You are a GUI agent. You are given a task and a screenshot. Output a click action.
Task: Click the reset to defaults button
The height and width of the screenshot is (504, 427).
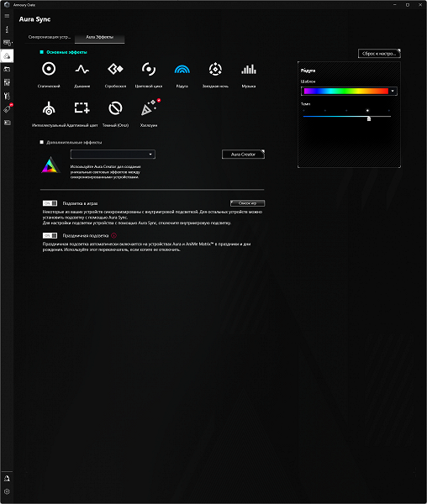coord(379,54)
